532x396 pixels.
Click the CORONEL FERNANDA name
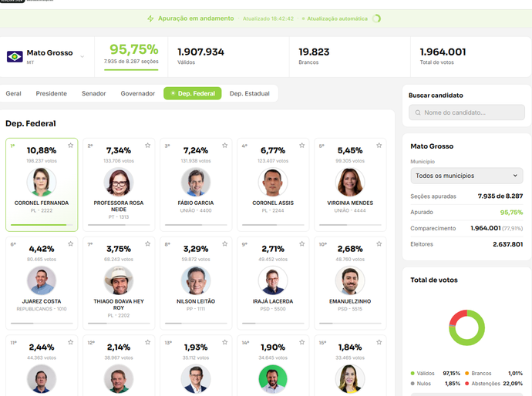point(42,203)
